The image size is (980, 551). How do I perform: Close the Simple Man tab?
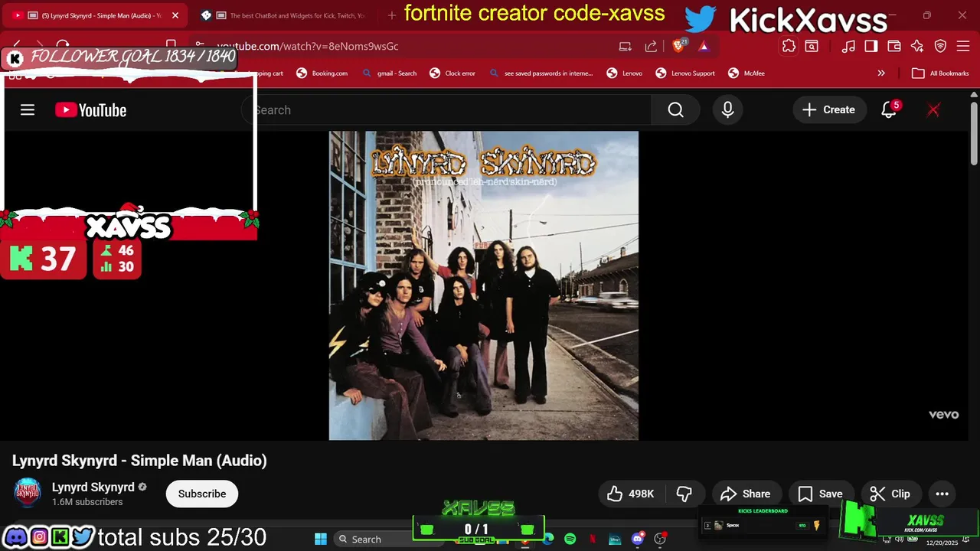(175, 15)
